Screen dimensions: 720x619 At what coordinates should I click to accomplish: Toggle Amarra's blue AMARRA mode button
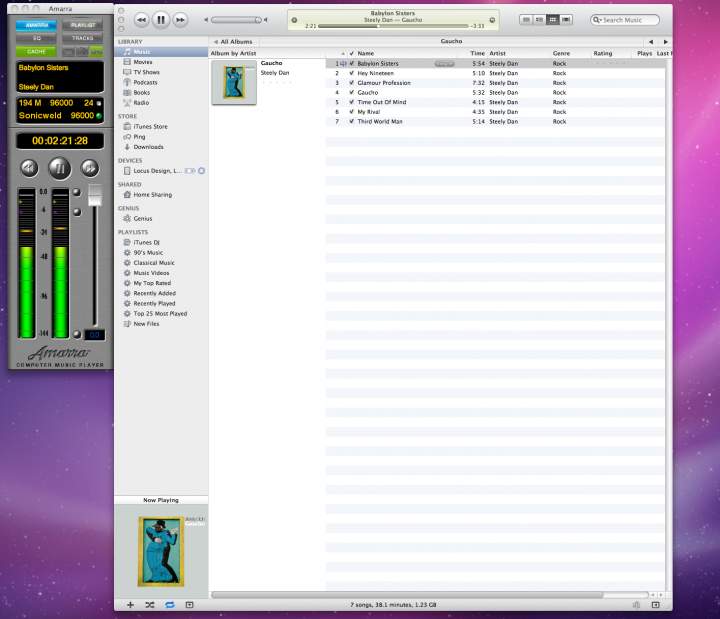[36, 25]
